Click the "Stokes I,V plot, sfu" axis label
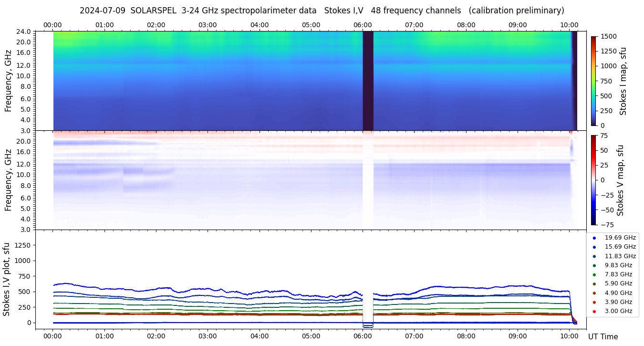 pyautogui.click(x=7, y=279)
